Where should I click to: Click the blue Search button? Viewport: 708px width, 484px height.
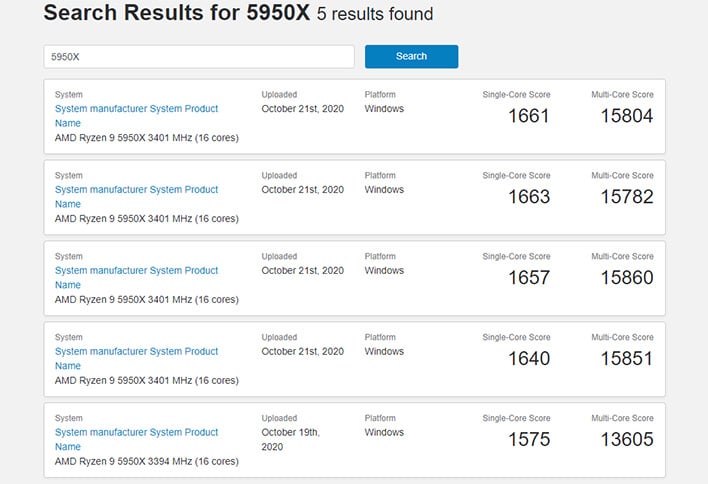(x=411, y=56)
